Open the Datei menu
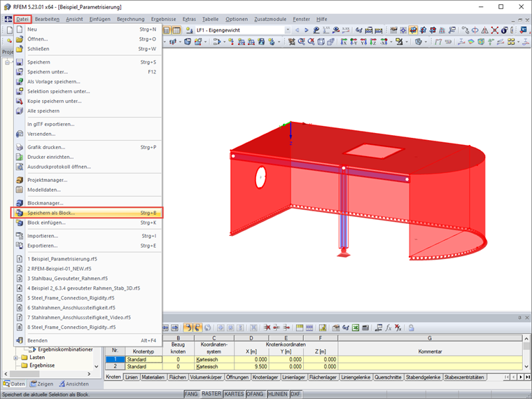The image size is (532, 399). 22,20
